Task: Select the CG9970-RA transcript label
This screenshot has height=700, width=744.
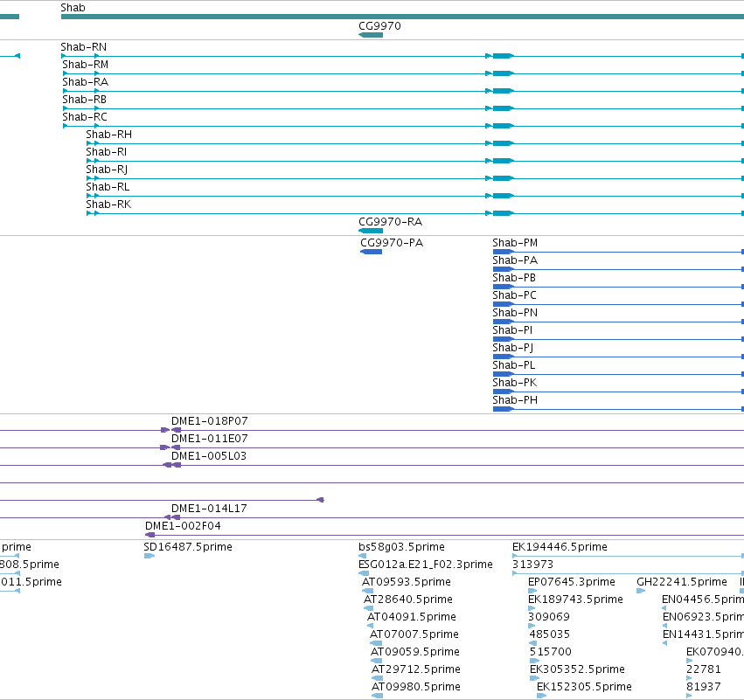Action: point(391,222)
